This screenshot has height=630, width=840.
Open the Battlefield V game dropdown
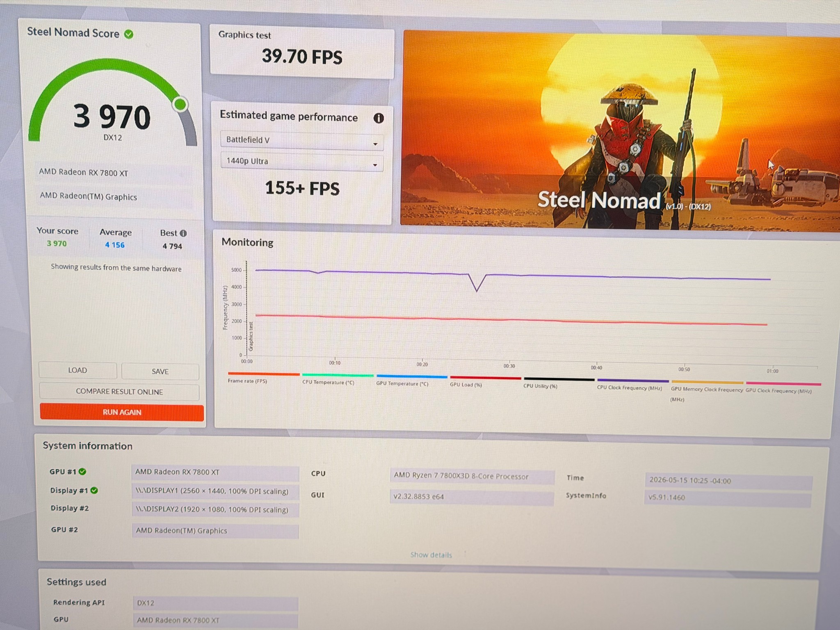302,140
